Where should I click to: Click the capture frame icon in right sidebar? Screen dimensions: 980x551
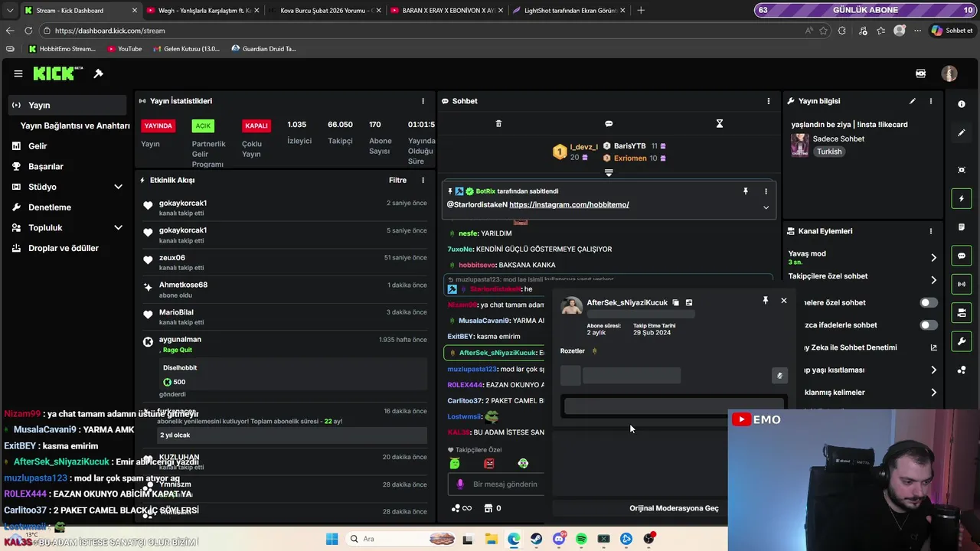point(962,170)
